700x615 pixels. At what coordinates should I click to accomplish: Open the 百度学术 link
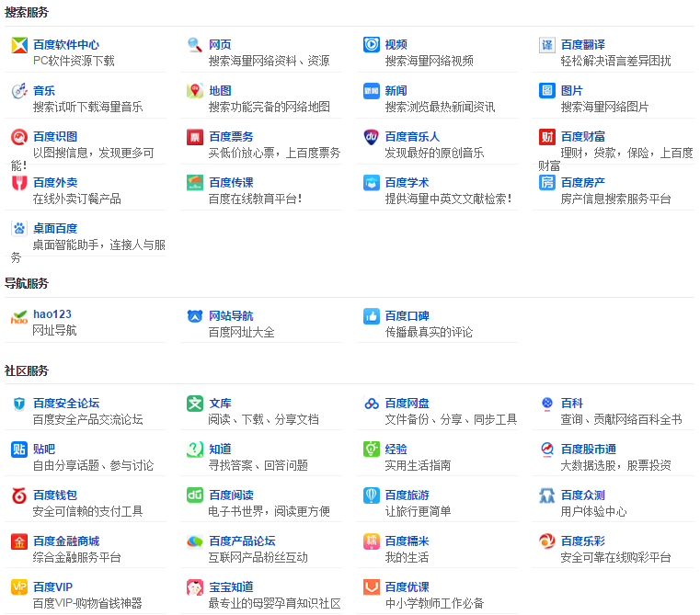407,183
